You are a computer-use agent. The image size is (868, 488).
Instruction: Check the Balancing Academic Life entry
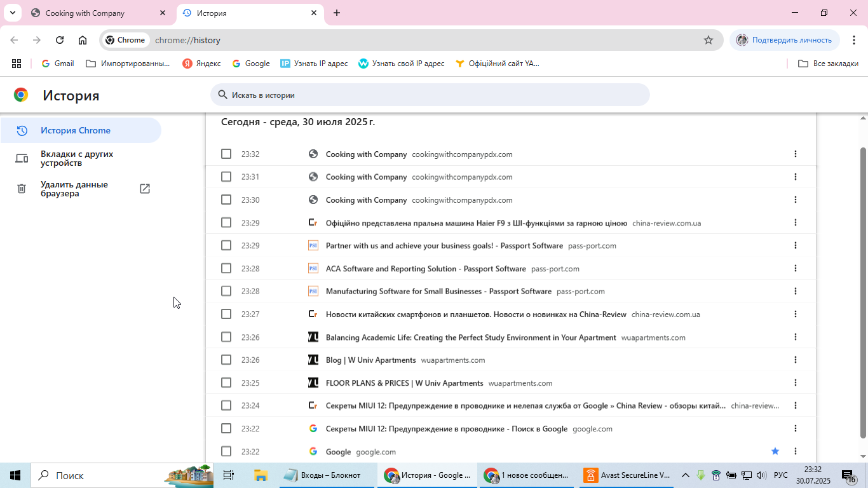coord(226,337)
